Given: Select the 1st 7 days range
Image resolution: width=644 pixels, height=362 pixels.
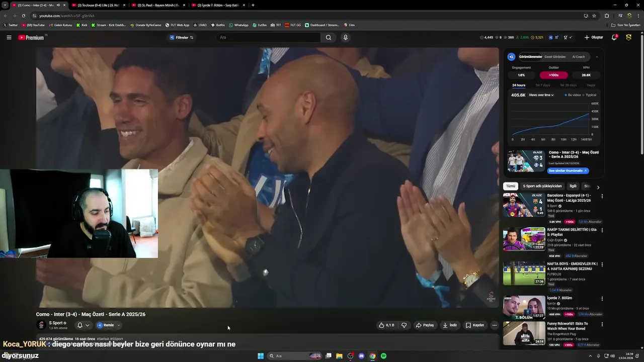Looking at the screenshot, I should [543, 85].
